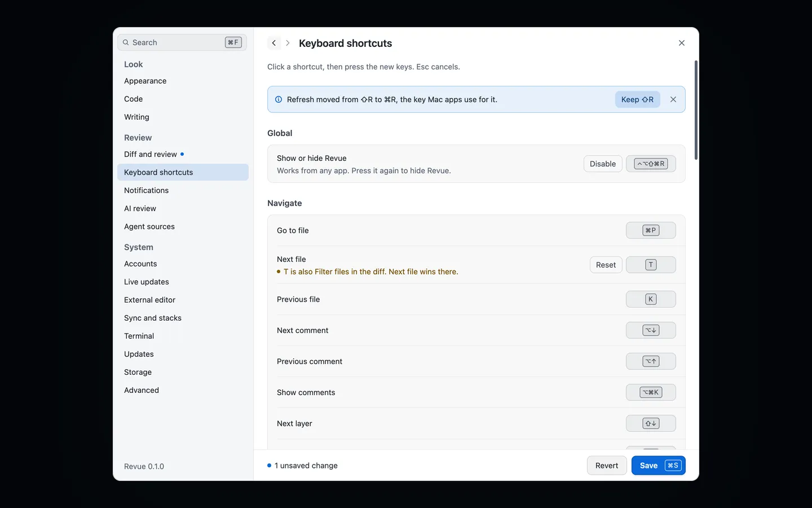This screenshot has width=812, height=508.
Task: Open Live updates settings
Action: point(183,282)
